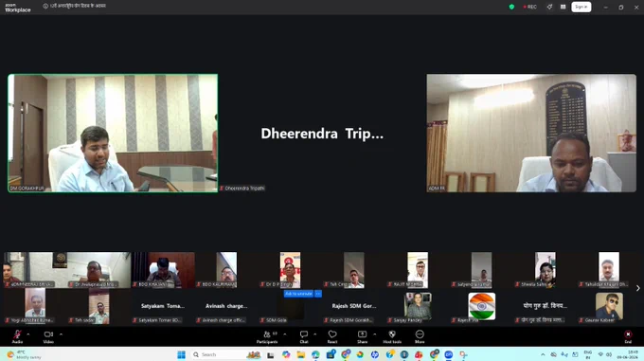The width and height of the screenshot is (644, 361).
Task: Show next participants page arrow
Action: point(637,288)
